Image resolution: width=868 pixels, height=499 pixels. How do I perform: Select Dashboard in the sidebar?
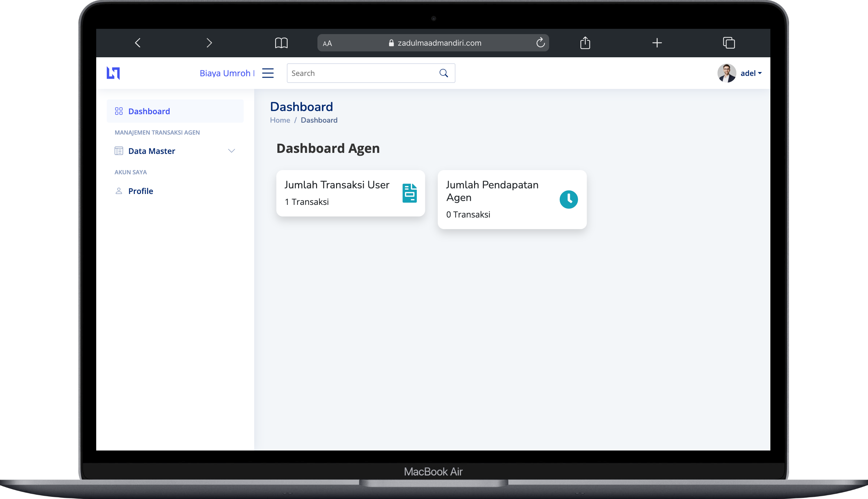149,111
